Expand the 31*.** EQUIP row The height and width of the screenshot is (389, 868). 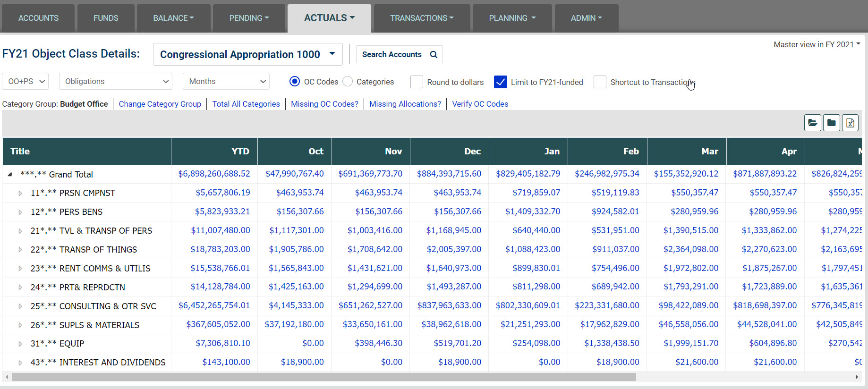20,344
